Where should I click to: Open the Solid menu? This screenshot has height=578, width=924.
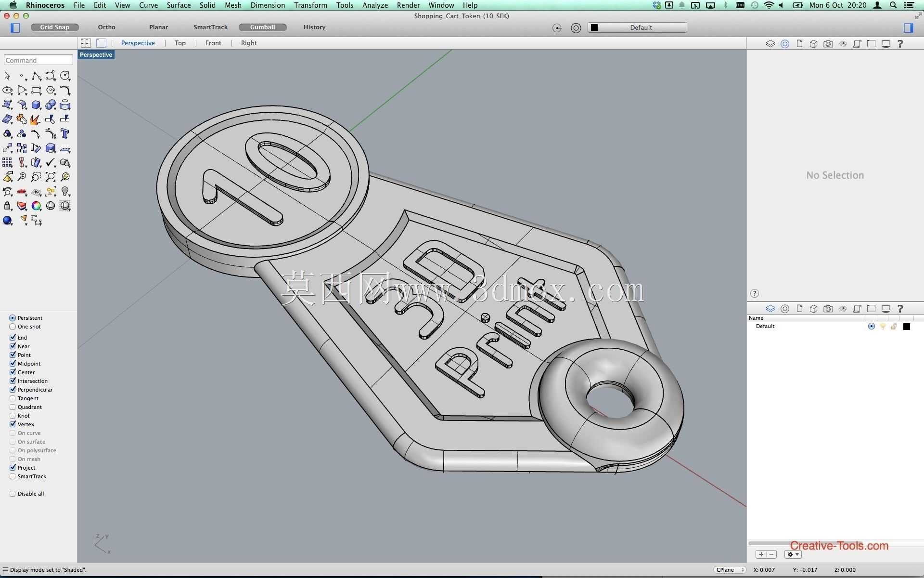[x=207, y=5]
